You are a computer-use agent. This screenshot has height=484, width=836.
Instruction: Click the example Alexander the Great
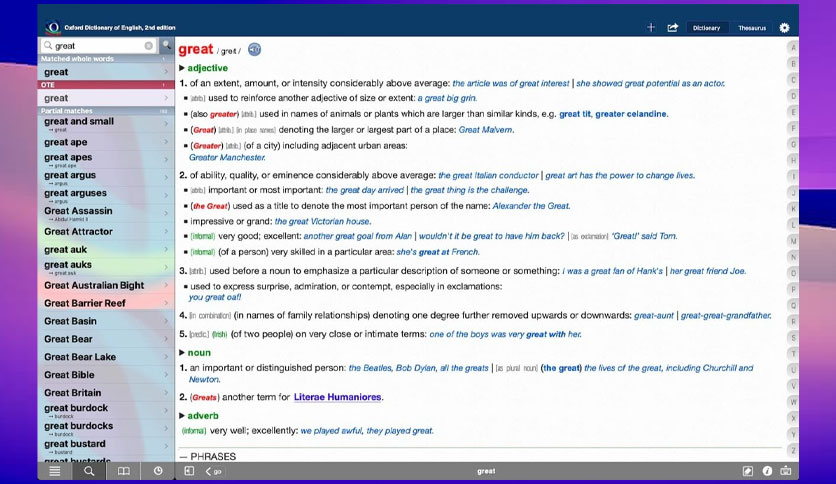pyautogui.click(x=531, y=206)
